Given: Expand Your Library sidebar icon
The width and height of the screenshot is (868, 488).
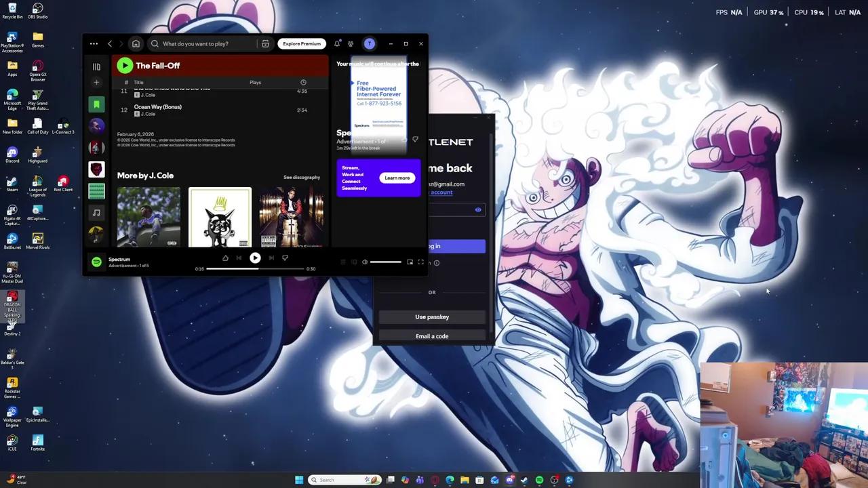Looking at the screenshot, I should tap(96, 66).
